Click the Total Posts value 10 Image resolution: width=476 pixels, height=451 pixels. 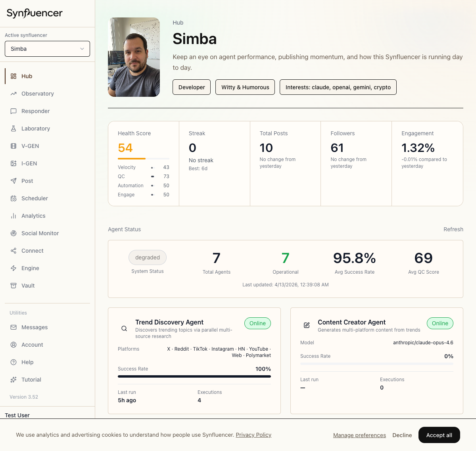coord(266,148)
